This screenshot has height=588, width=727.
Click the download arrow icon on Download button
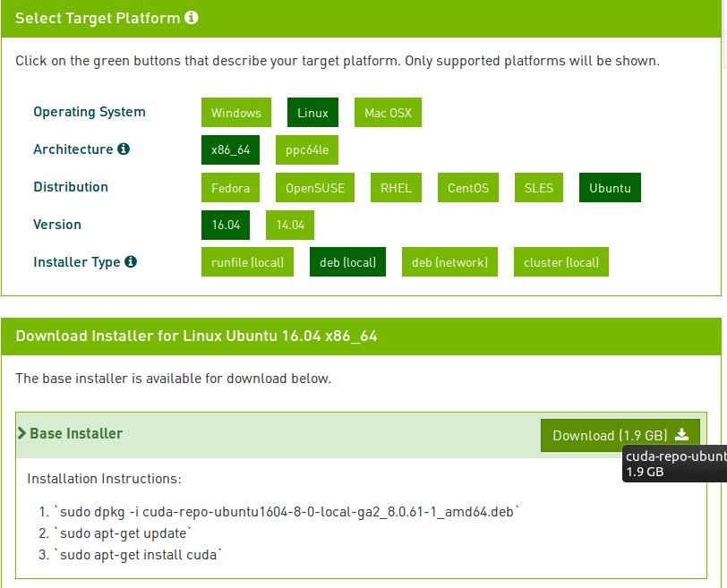coord(681,435)
